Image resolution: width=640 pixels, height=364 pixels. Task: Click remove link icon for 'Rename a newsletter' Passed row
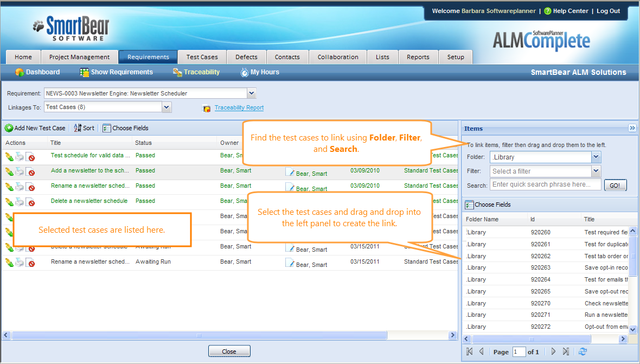pos(31,188)
